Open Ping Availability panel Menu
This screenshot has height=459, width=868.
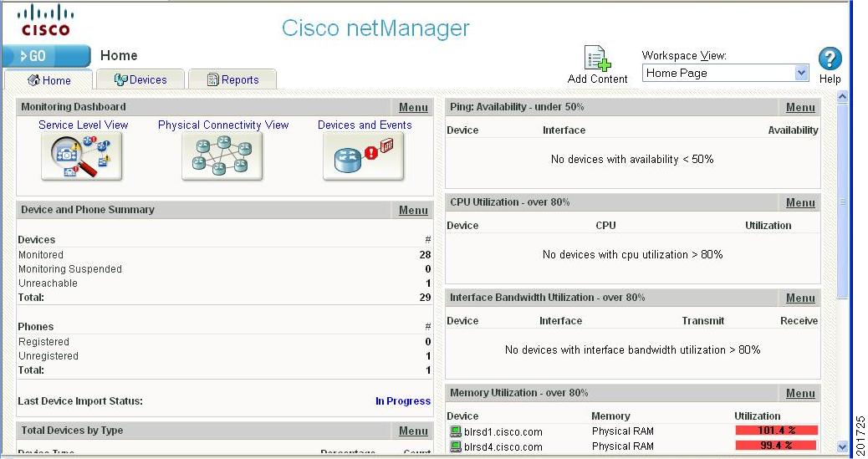click(800, 107)
